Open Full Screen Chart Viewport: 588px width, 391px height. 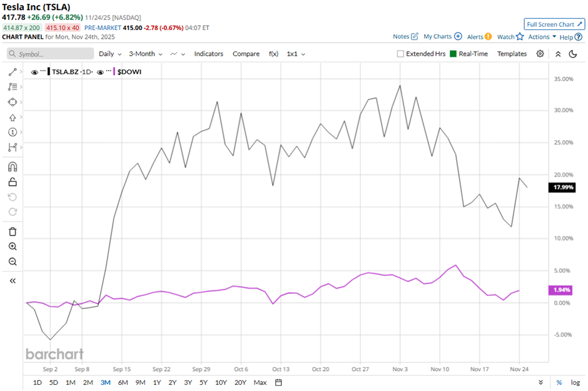554,24
